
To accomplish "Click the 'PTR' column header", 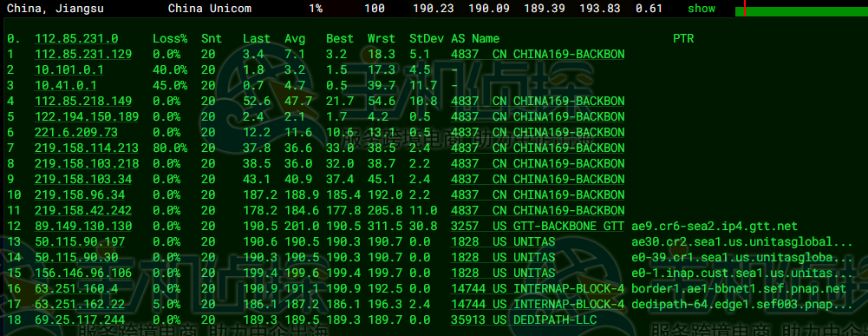I will (x=683, y=38).
